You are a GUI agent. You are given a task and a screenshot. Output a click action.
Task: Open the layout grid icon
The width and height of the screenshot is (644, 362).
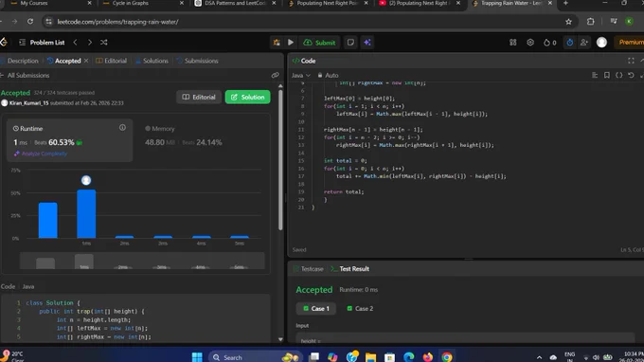[x=513, y=43]
